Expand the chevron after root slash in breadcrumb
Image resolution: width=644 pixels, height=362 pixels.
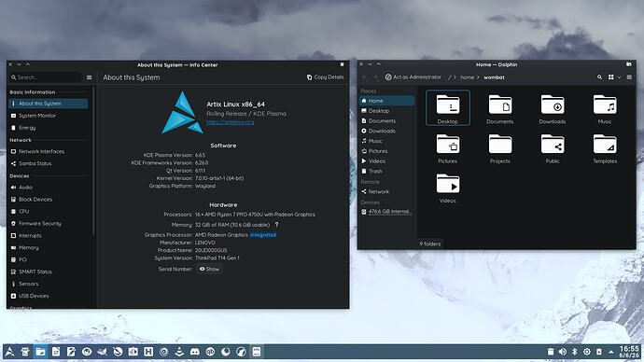[455, 77]
